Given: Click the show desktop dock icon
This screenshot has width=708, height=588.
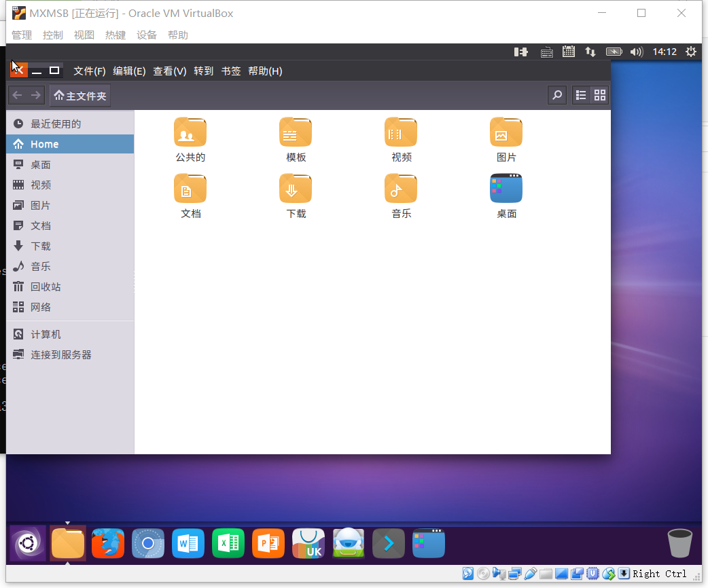Looking at the screenshot, I should 429,543.
